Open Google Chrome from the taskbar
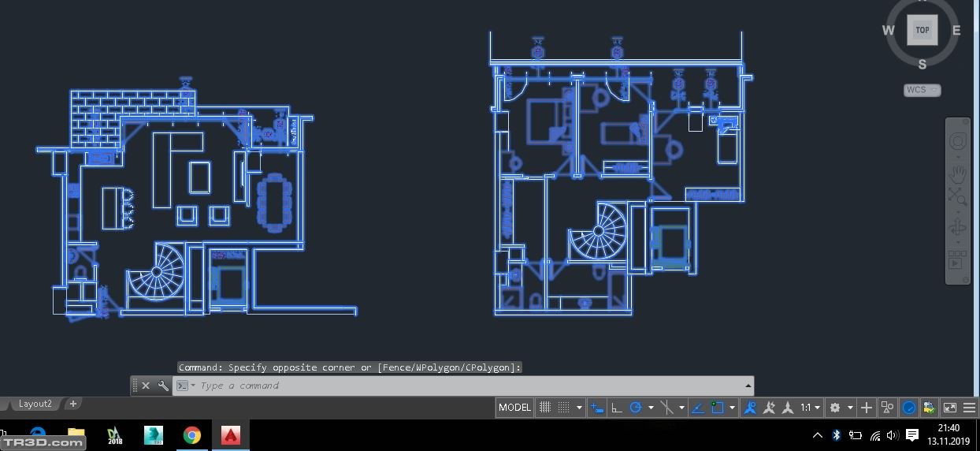Viewport: 980px width, 451px height. pyautogui.click(x=191, y=435)
